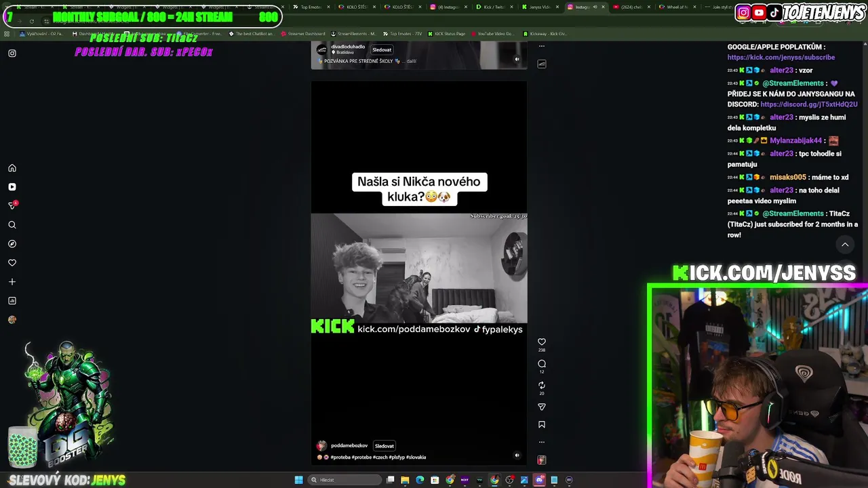Open File Explorer from taskbar
868x488 pixels.
[405, 480]
